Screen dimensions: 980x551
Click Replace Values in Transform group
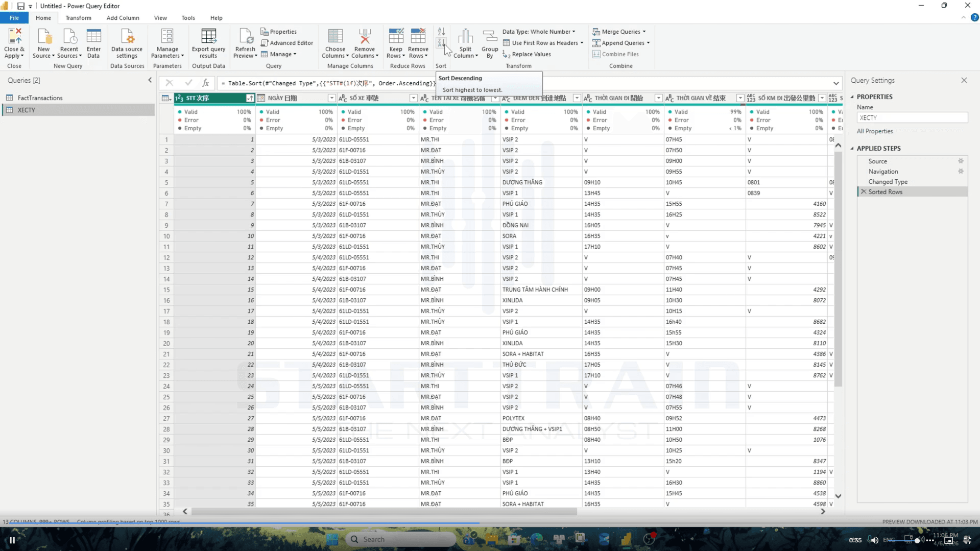click(527, 54)
